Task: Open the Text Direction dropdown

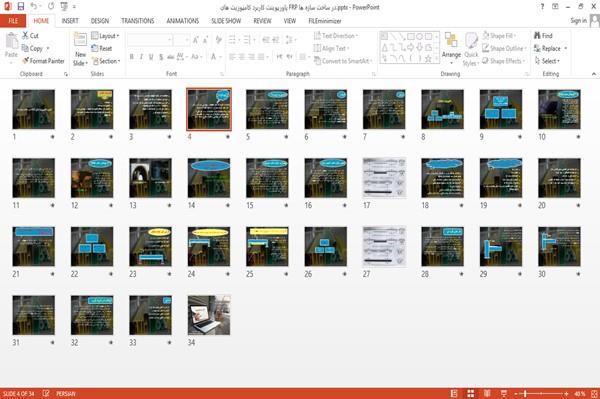Action: [x=336, y=36]
